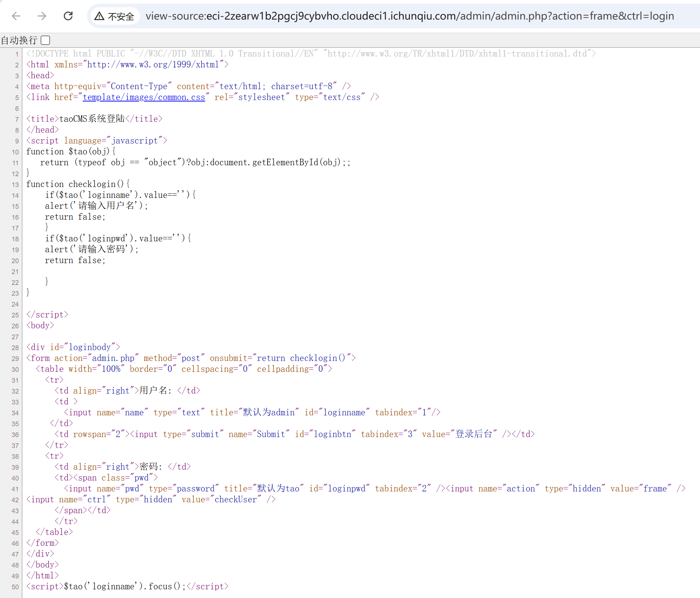Viewport: 700px width, 598px height.
Task: Click the alert('请输入密码') line
Action: click(92, 249)
